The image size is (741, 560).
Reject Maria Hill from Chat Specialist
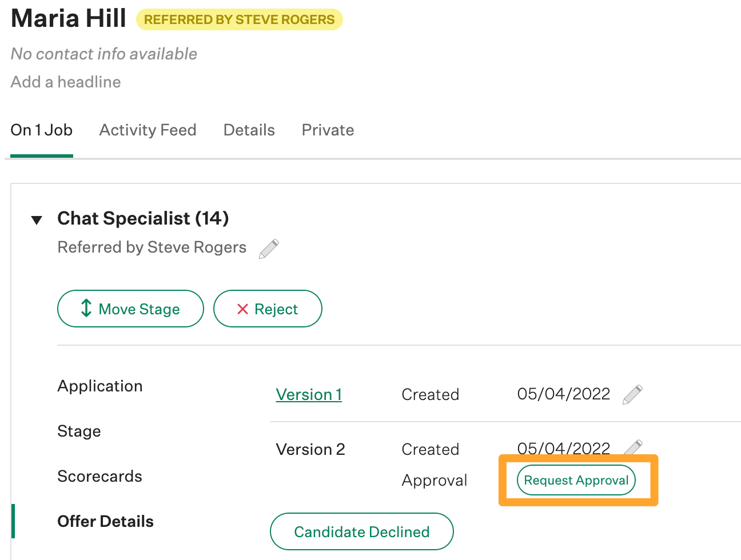click(268, 309)
